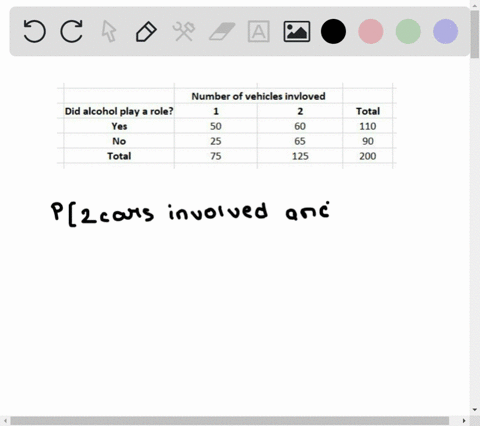Click the 'Number of vehicles invloved' header
The image size is (480, 426).
(258, 96)
